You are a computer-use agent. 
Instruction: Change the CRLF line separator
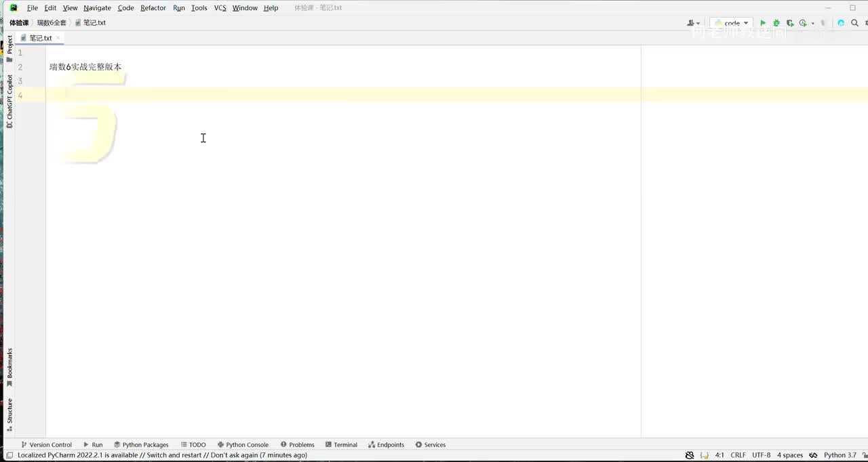[738, 455]
